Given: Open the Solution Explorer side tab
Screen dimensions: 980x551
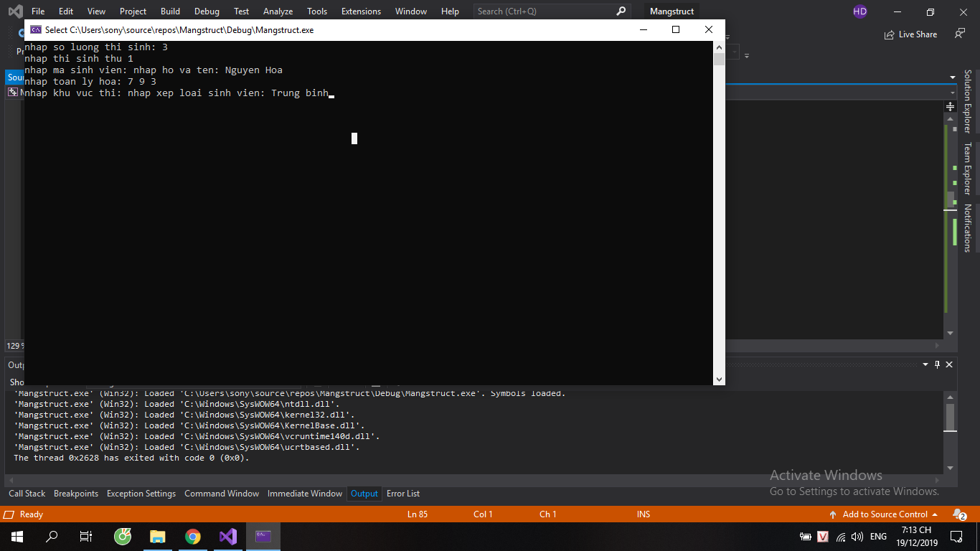Looking at the screenshot, I should [967, 101].
